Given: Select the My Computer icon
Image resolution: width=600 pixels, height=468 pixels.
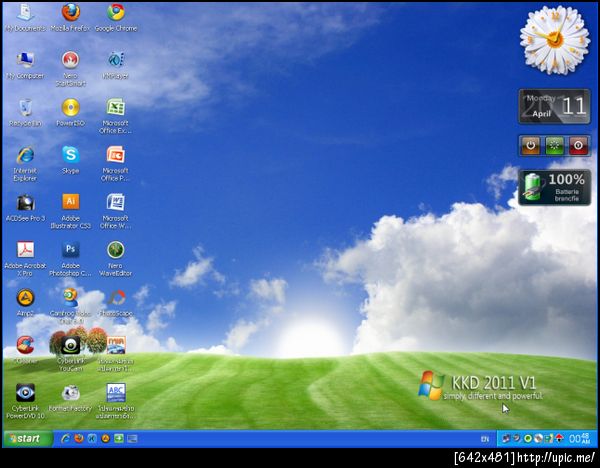Looking at the screenshot, I should (x=25, y=65).
